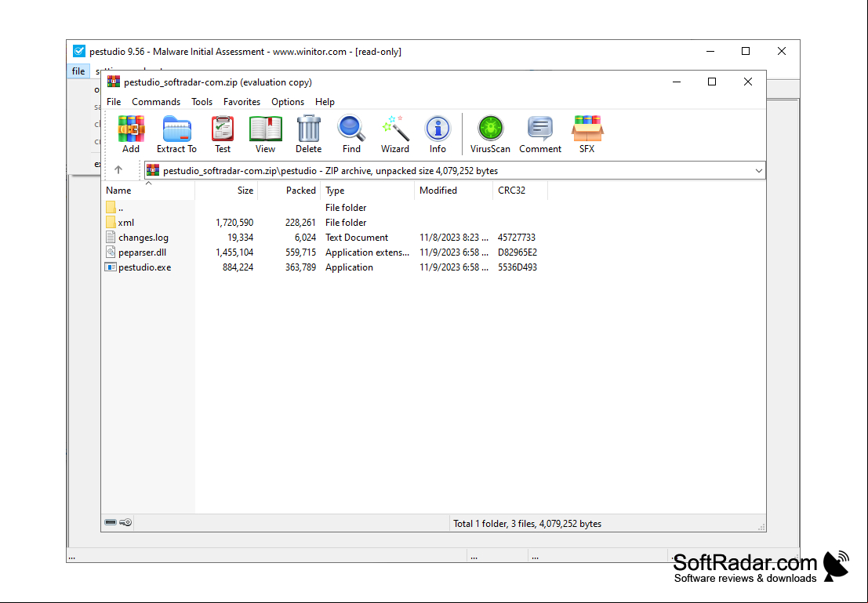The height and width of the screenshot is (603, 868).
Task: Expand the address bar path dropdown
Action: 758,170
